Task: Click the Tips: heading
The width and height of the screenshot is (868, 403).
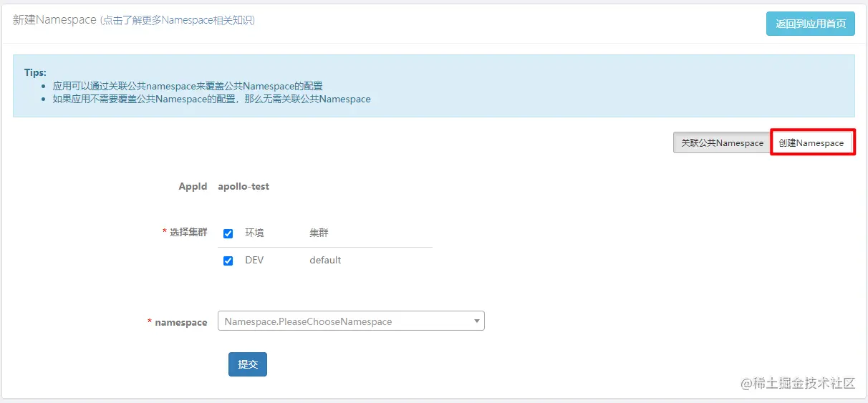Action: [x=35, y=72]
